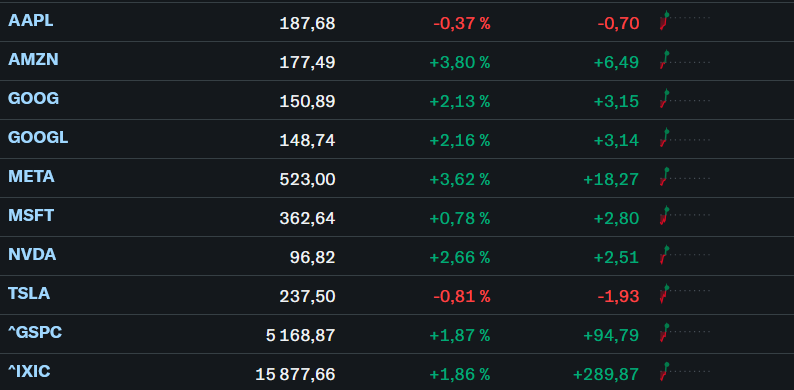This screenshot has width=794, height=390.
Task: View AMZN sparkline chart
Action: [685, 60]
